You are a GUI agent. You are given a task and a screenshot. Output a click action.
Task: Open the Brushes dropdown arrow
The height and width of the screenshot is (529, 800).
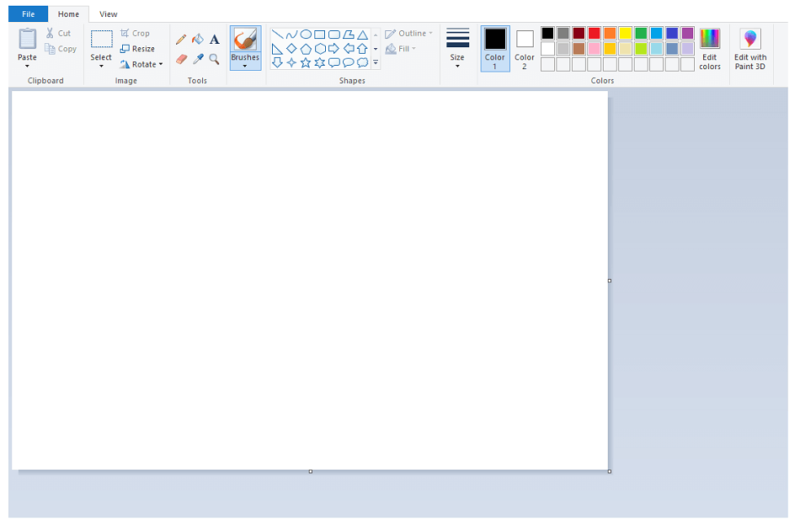click(245, 66)
